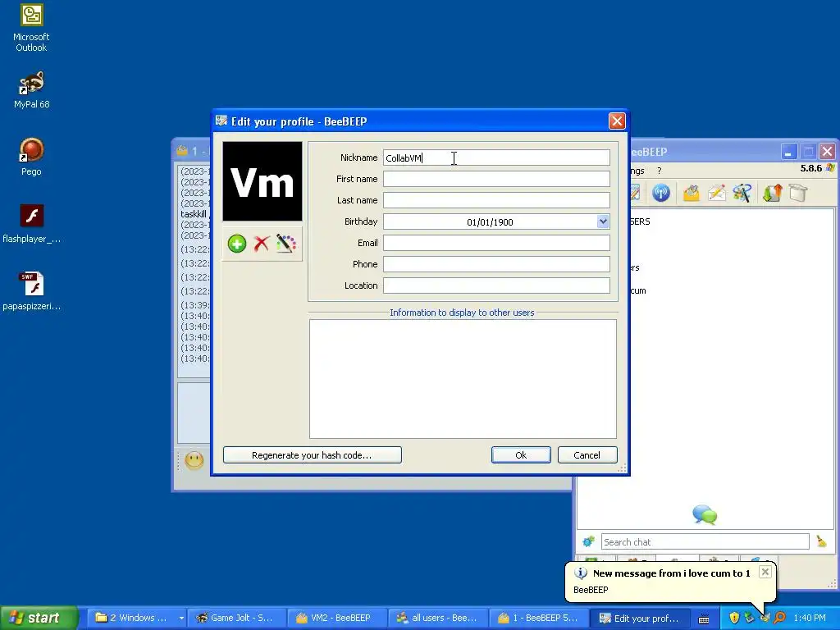The height and width of the screenshot is (630, 840).
Task: Focus the information to display text area
Action: pyautogui.click(x=463, y=379)
